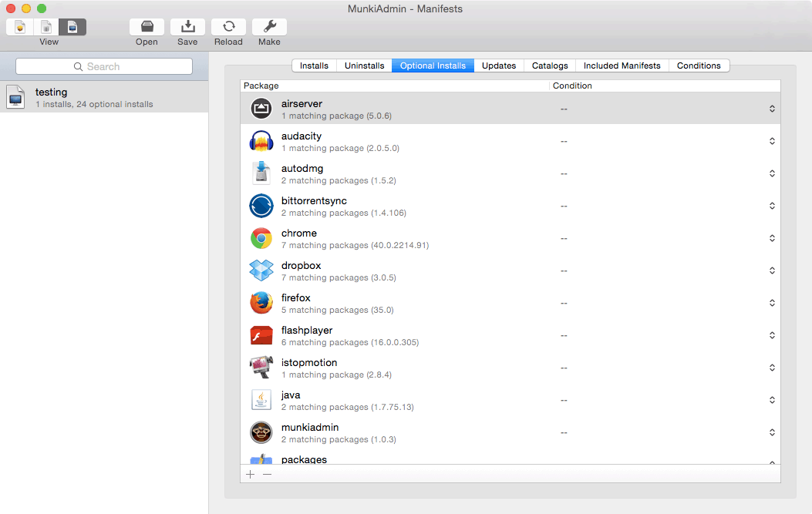Add a package with plus button

click(x=250, y=475)
